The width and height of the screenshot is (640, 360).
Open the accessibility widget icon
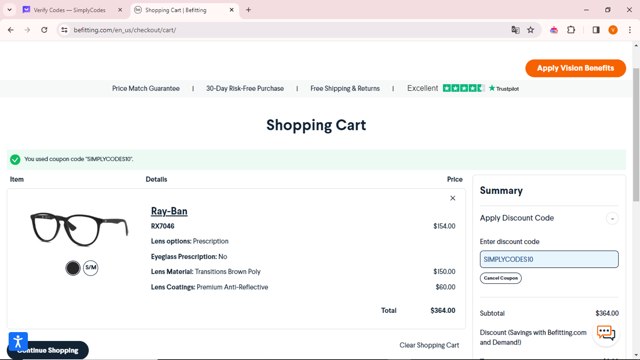(x=18, y=341)
